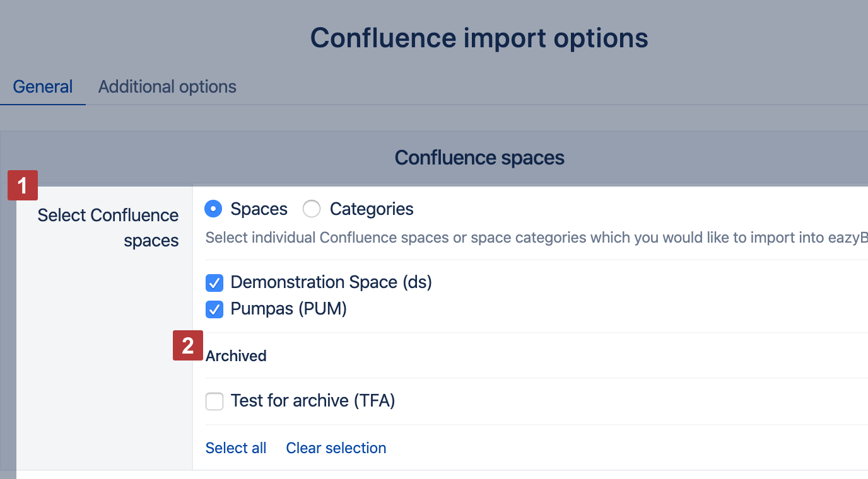Click the Clear selection link
868x479 pixels.
336,448
